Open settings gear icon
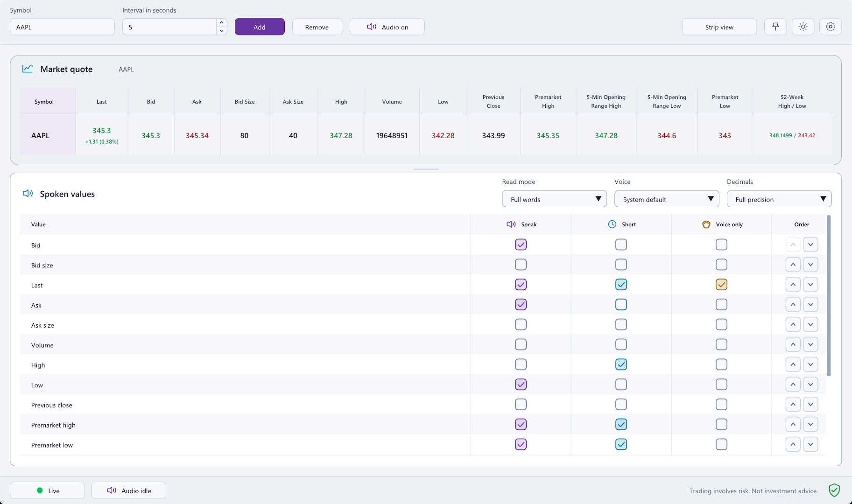This screenshot has width=852, height=504. 831,27
